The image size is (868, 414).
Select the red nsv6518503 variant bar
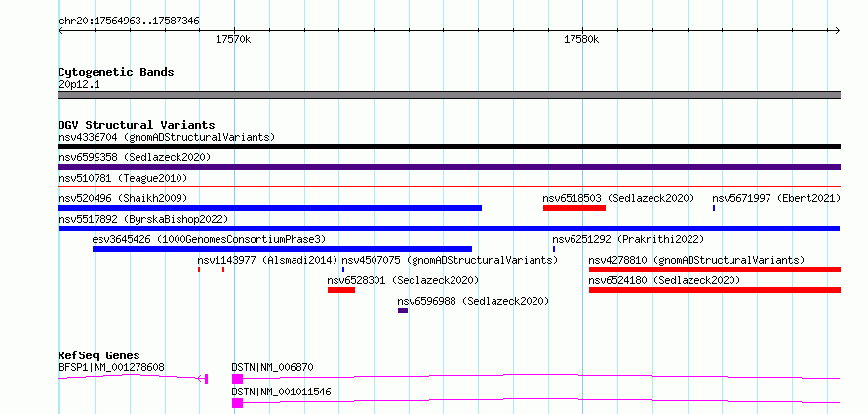pos(574,208)
